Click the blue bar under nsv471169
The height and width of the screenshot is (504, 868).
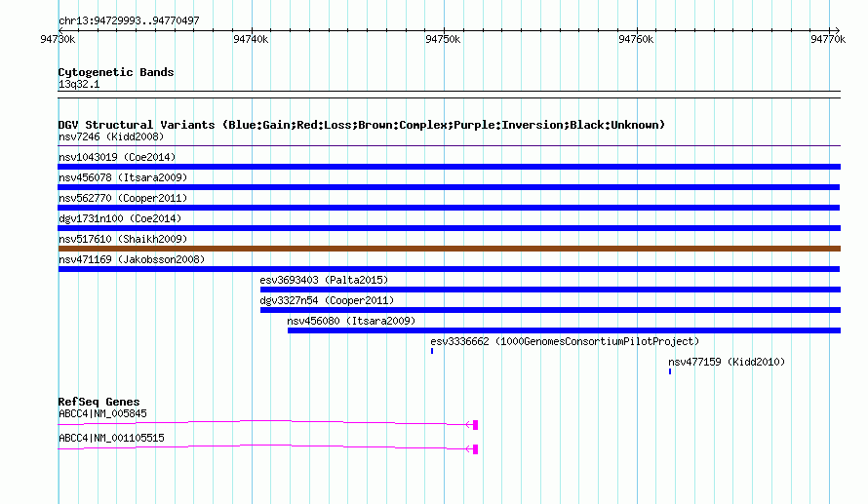(449, 269)
